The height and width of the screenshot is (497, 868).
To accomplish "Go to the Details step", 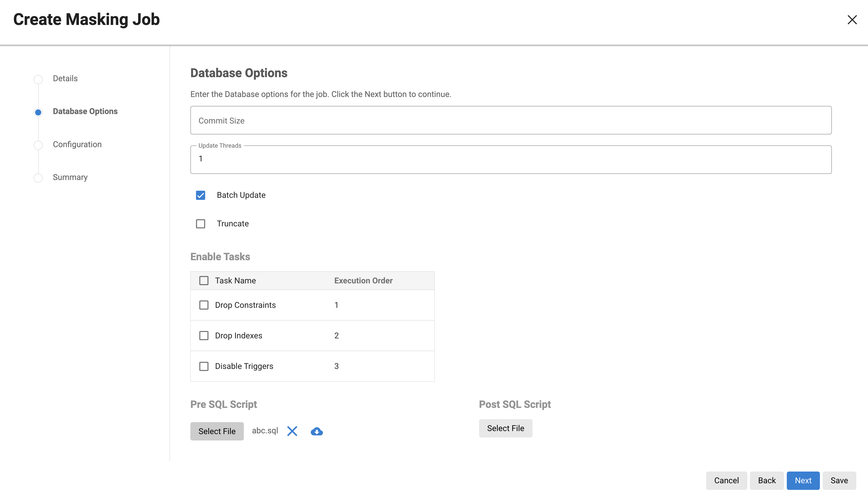I will [x=65, y=78].
